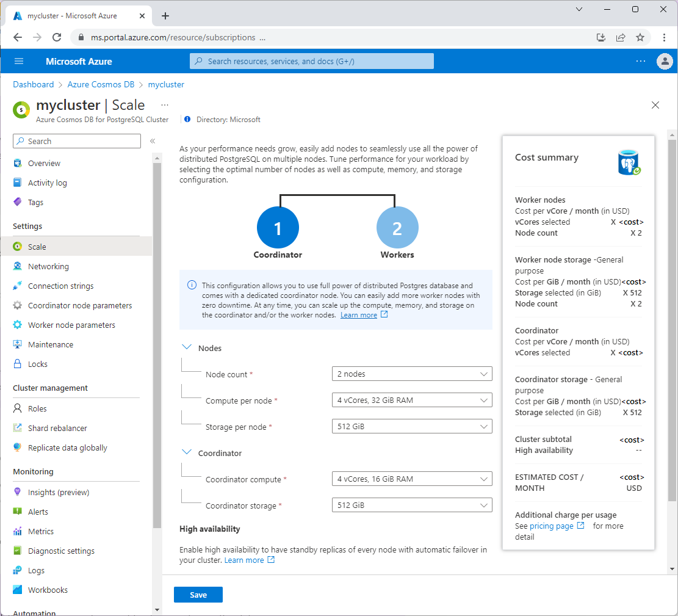Collapse the Nodes section
The height and width of the screenshot is (616, 678).
[187, 348]
